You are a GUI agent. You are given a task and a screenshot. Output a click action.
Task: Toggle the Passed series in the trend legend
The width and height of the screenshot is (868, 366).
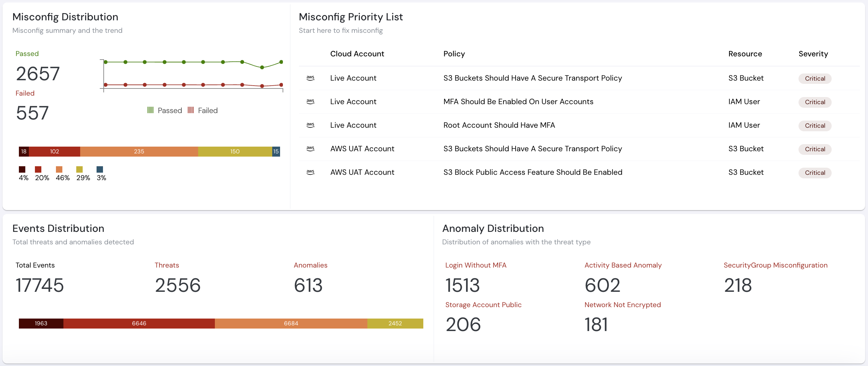165,110
